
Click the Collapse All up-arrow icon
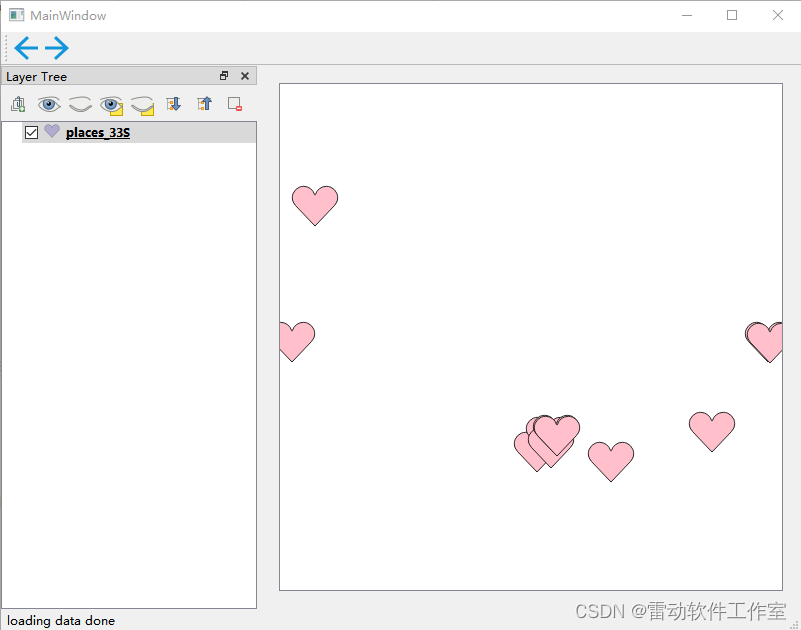204,104
